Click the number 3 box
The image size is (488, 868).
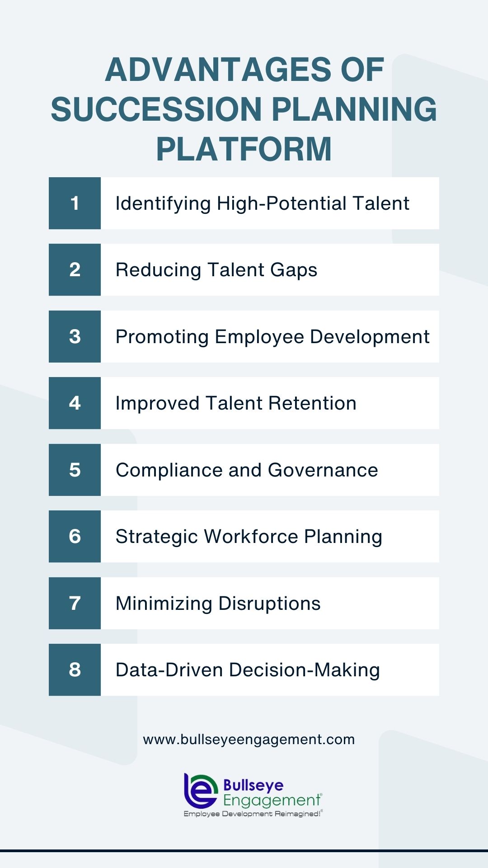tap(75, 336)
